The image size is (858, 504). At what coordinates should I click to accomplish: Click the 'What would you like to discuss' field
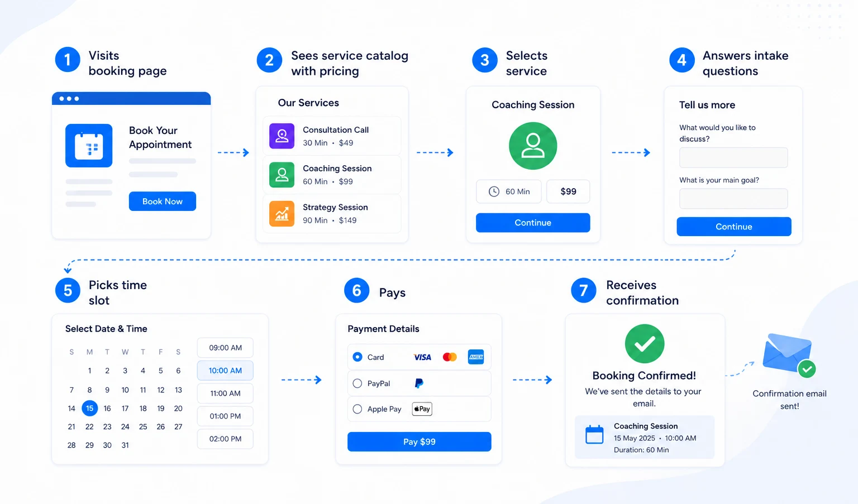pos(733,157)
